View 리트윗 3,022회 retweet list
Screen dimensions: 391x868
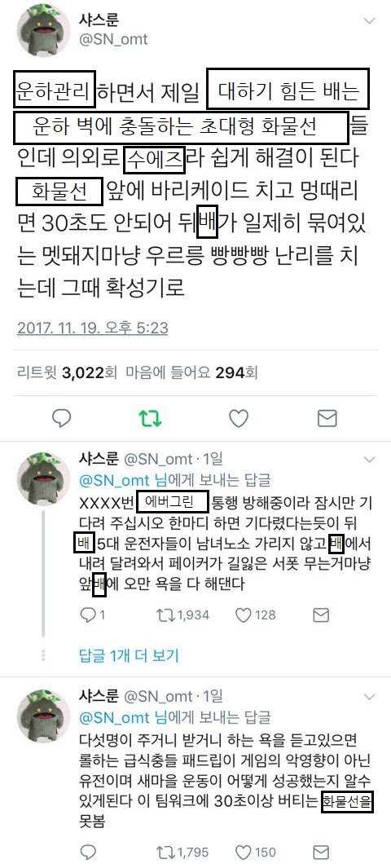pyautogui.click(x=68, y=372)
